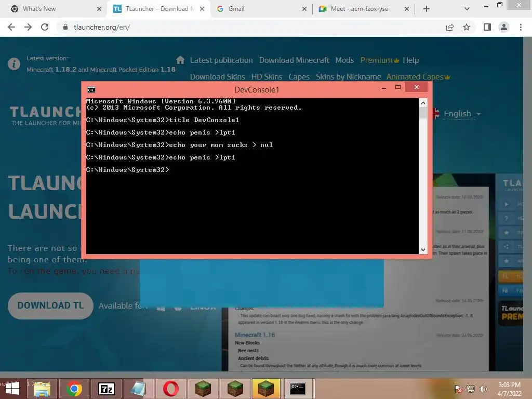This screenshot has height=399, width=532.
Task: Click the home icon in TLauncher navigation
Action: click(180, 60)
